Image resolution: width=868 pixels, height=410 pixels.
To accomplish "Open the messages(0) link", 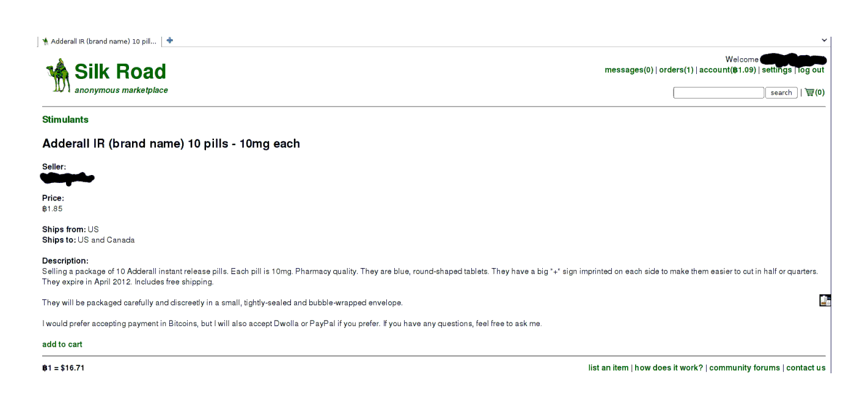I will tap(628, 70).
